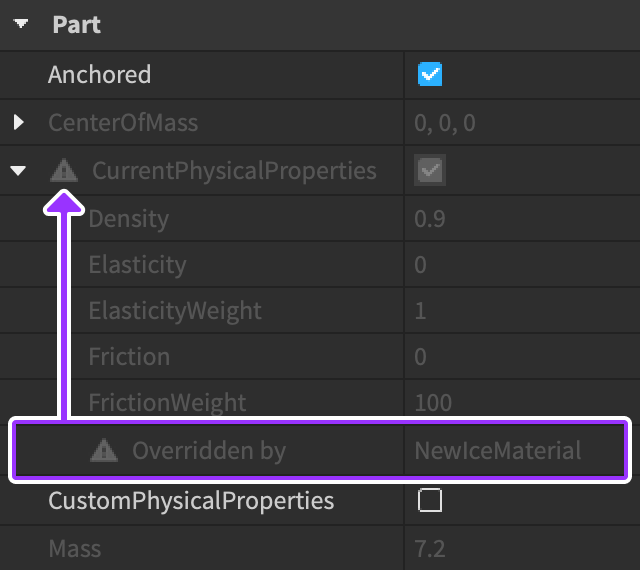The width and height of the screenshot is (640, 570).
Task: Select the Anchored property row label
Action: [x=99, y=75]
